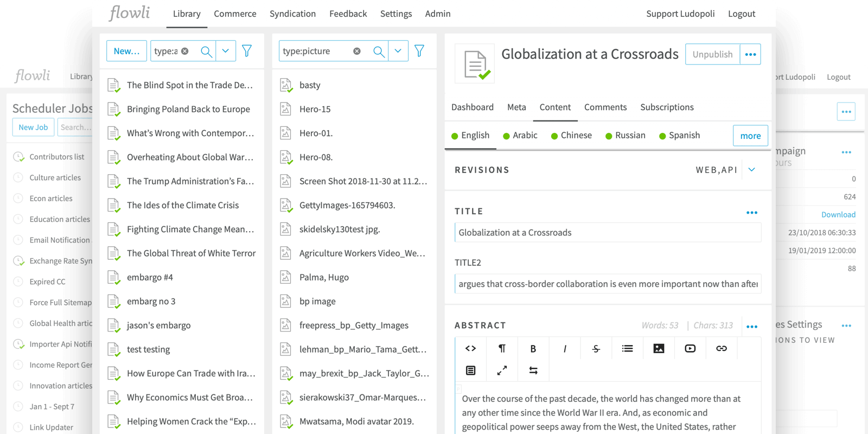This screenshot has width=868, height=434.
Task: Expand the picture search options dropdown
Action: 398,51
